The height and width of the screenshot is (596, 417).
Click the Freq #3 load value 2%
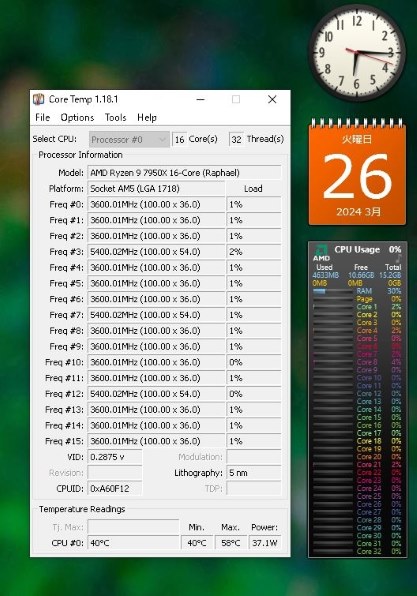tap(254, 252)
